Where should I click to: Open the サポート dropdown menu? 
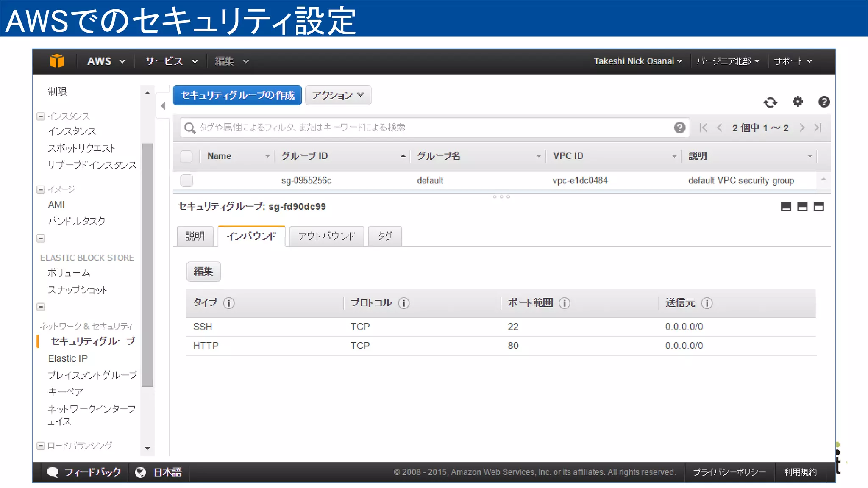793,61
